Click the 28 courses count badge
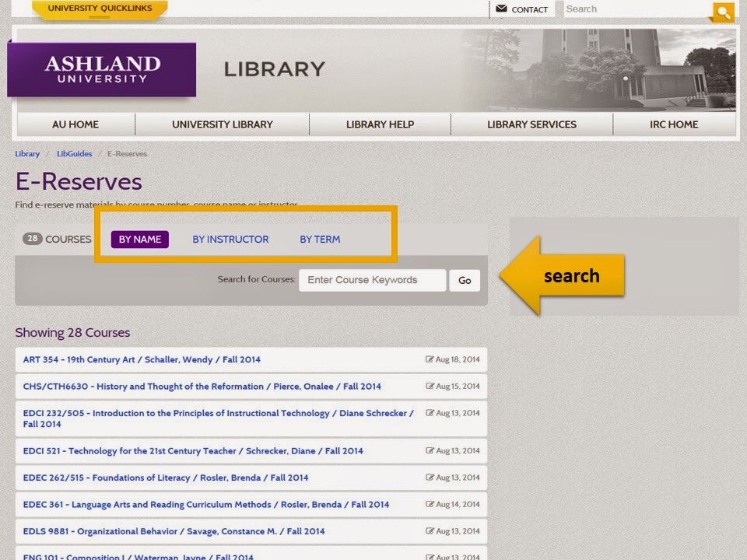The height and width of the screenshot is (560, 747). tap(33, 239)
